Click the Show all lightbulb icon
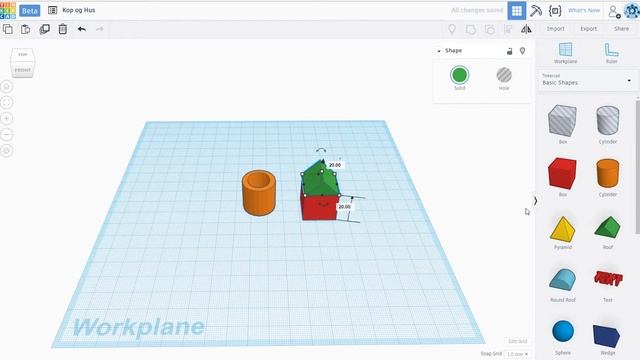The width and height of the screenshot is (640, 360). coord(452,29)
